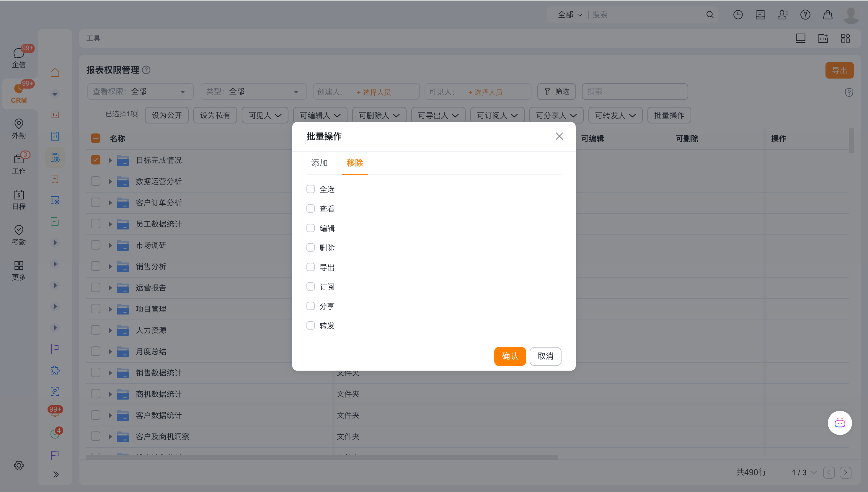Check the 全选 checkbox
This screenshot has height=492, width=868.
pos(310,189)
